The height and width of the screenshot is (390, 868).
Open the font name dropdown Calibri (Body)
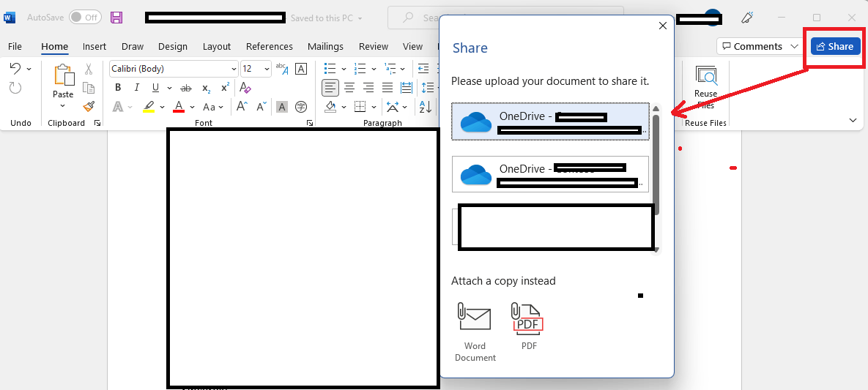click(234, 70)
